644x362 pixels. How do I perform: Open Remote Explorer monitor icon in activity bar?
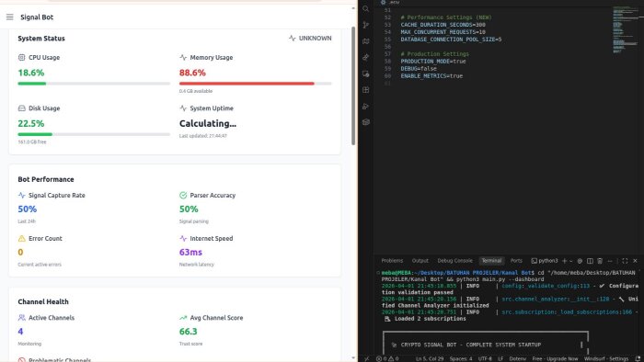[366, 74]
